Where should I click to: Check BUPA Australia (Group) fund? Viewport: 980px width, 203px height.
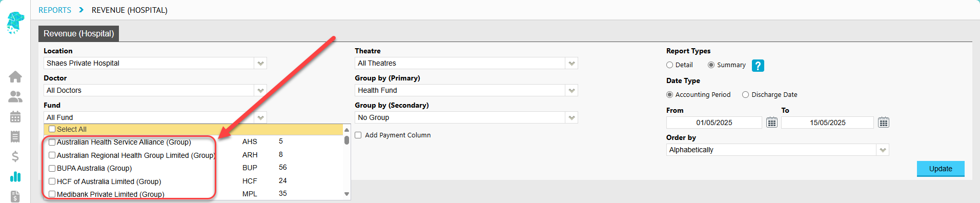tap(52, 168)
